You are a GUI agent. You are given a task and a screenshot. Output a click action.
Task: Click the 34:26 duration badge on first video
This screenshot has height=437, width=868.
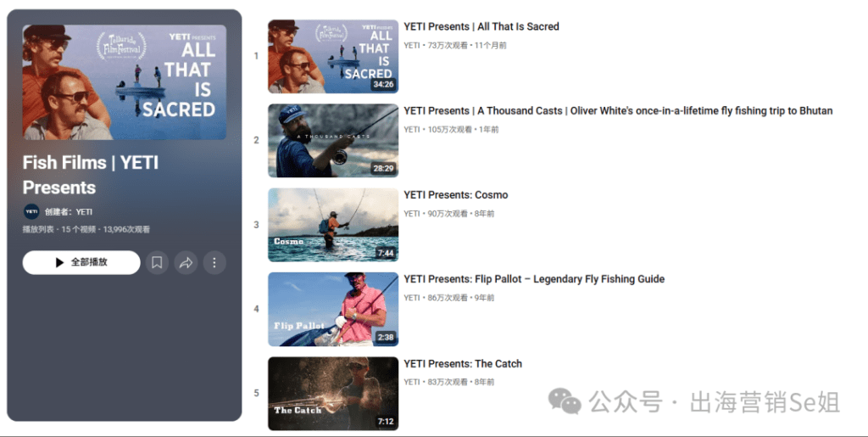[x=384, y=85]
